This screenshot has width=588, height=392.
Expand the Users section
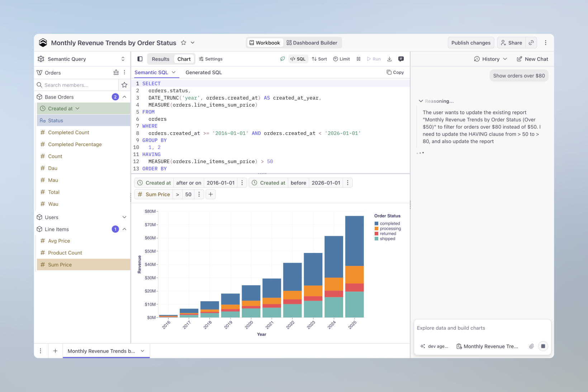(124, 217)
